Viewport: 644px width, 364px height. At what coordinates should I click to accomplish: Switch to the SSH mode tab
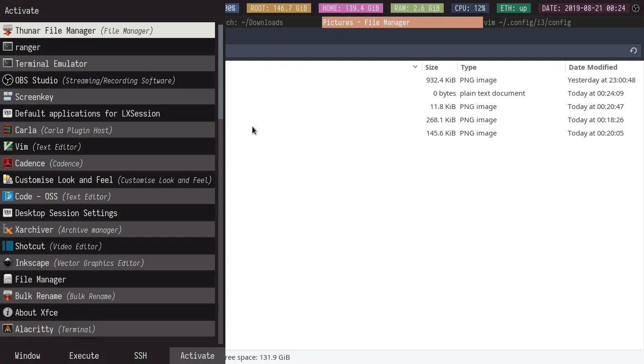pyautogui.click(x=140, y=355)
